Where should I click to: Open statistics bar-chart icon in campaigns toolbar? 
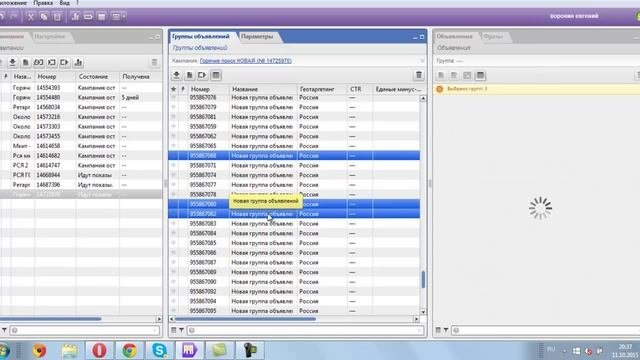point(78,62)
